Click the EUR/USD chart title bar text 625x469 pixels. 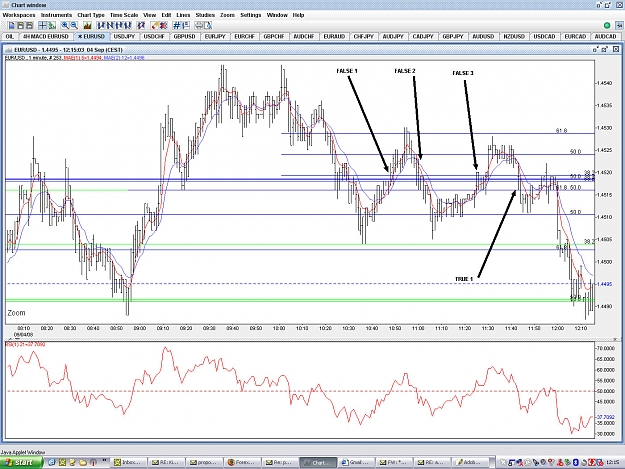(68, 50)
